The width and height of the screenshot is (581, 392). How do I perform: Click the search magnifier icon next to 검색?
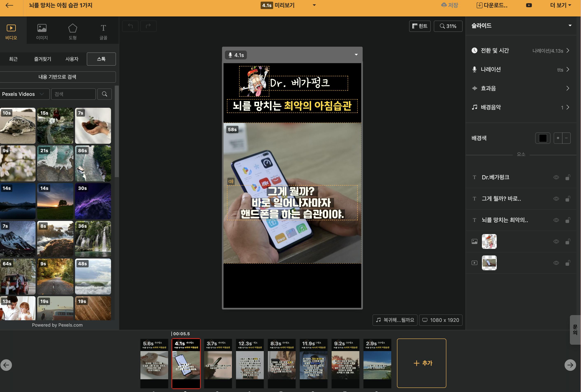tap(104, 94)
